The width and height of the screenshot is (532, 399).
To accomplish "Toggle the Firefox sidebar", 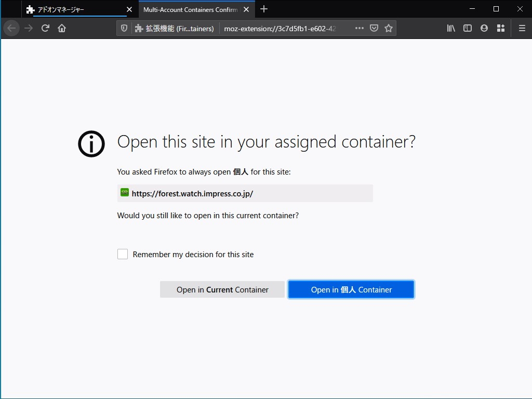I will coord(467,28).
